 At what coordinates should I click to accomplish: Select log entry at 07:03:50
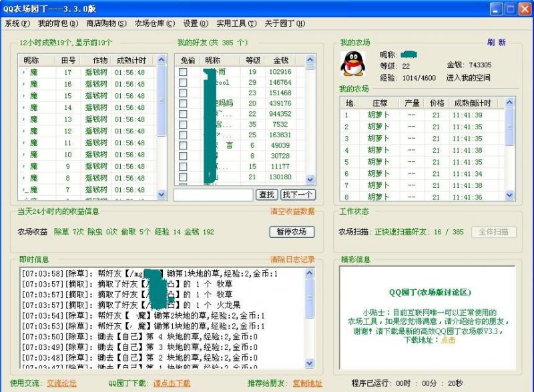pos(140,337)
